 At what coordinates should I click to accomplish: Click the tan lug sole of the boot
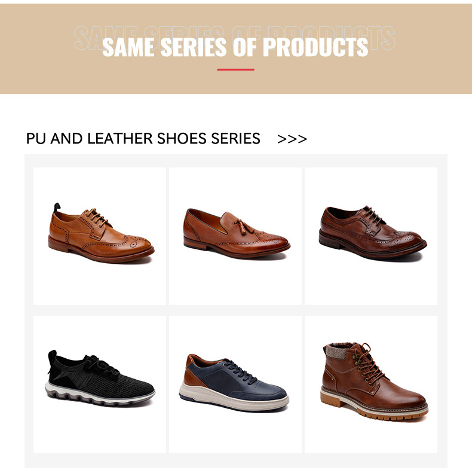374,408
